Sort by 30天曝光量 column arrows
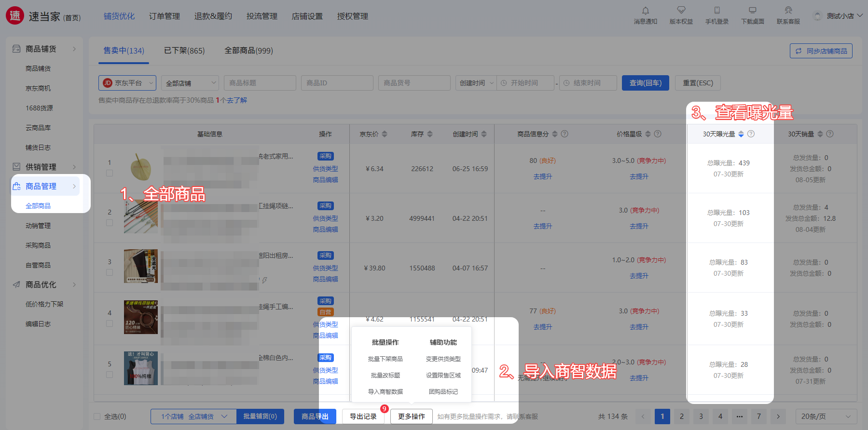 (x=741, y=134)
